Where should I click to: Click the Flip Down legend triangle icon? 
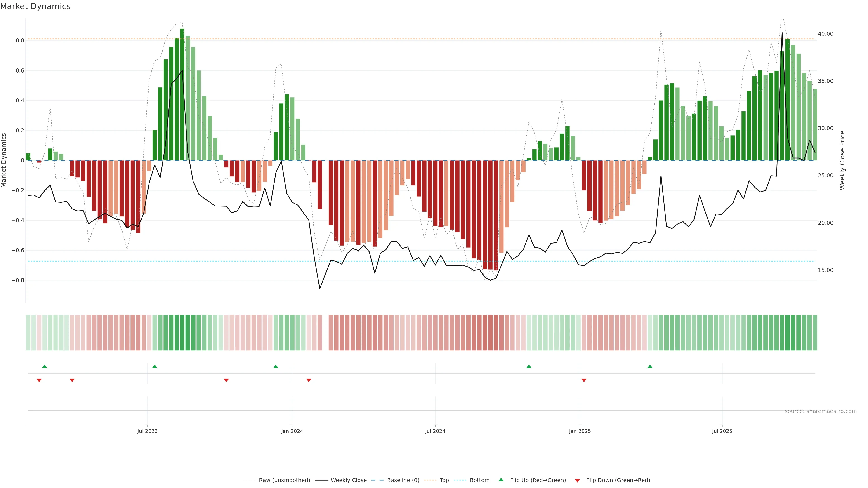pos(577,481)
